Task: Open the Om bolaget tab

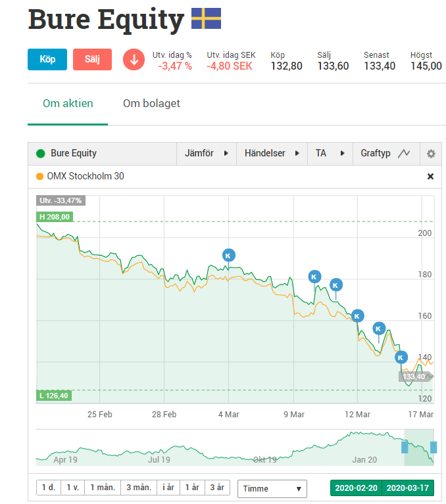Action: 151,104
